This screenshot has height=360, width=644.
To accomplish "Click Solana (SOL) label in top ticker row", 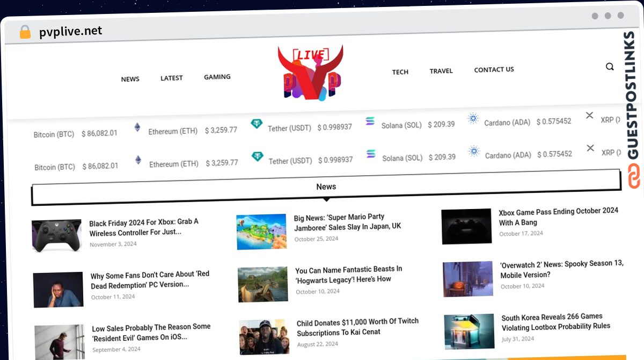I will click(x=401, y=125).
